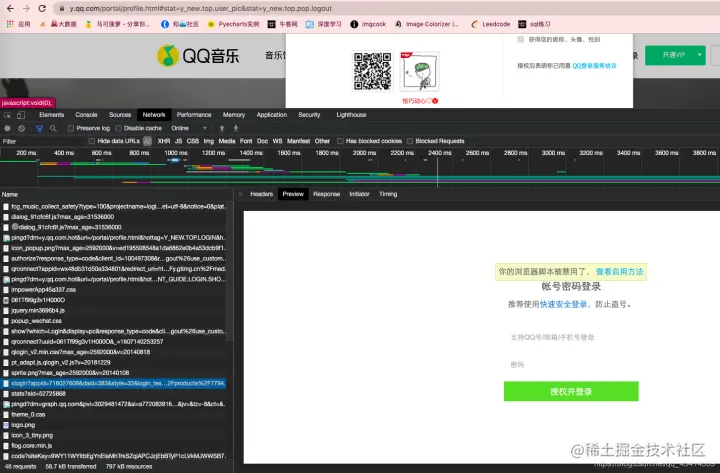Open the dropdown arrow beside 开通VIP
Image resolution: width=720 pixels, height=473 pixels.
point(699,55)
